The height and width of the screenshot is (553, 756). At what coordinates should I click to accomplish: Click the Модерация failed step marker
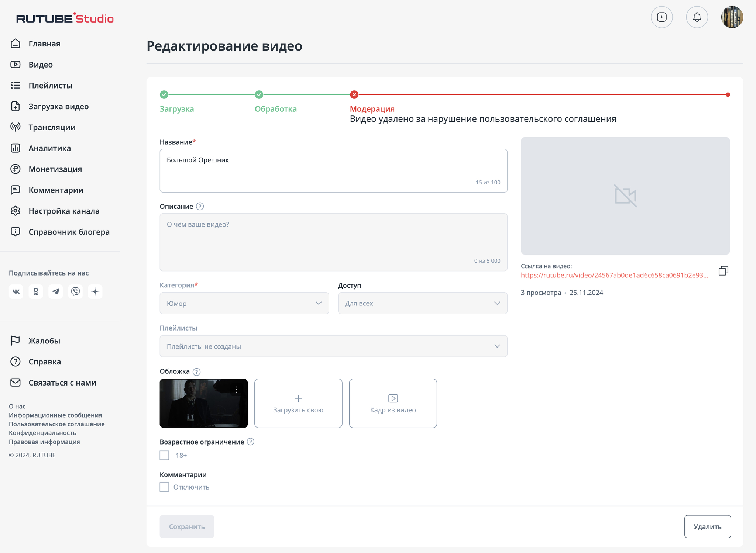[x=354, y=95]
